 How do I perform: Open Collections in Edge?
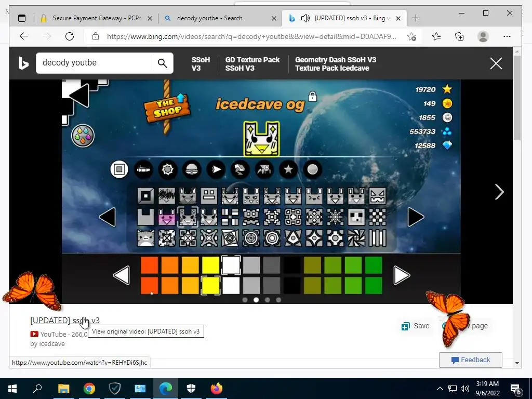[459, 36]
